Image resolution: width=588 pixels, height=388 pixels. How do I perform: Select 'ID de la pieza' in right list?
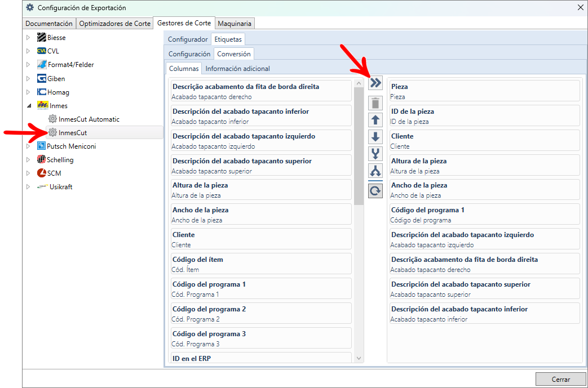coord(484,116)
